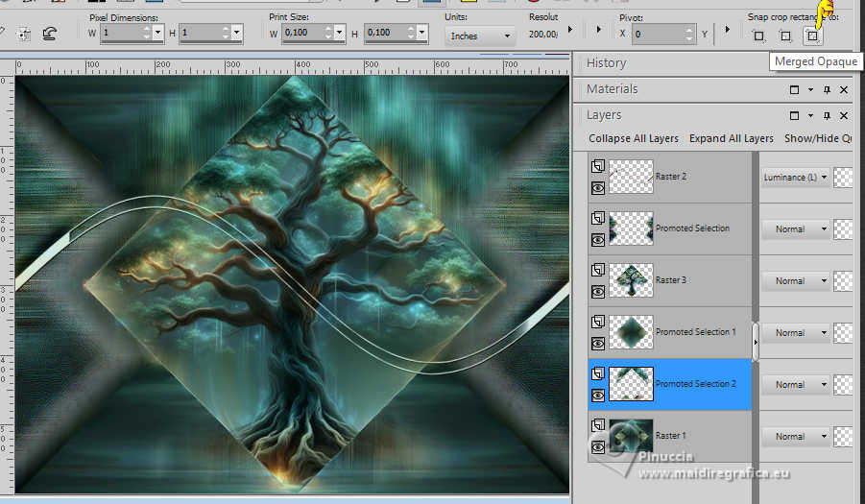The height and width of the screenshot is (504, 865).
Task: Select the Promoted Selection 1 layer thumbnail
Action: click(631, 332)
